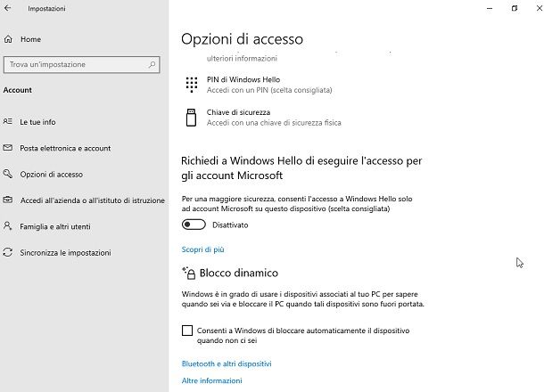Click the Chiave di sicurezza USB icon
Screen dimensions: 544x392
point(191,118)
